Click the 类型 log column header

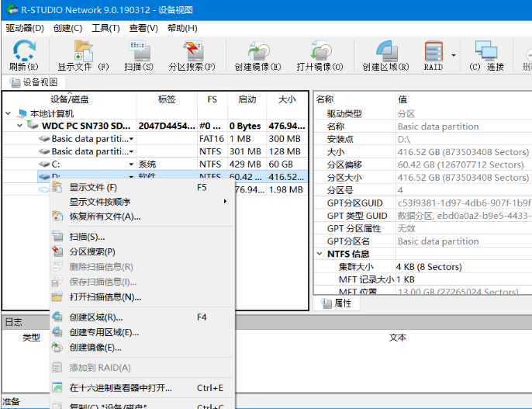(x=31, y=338)
